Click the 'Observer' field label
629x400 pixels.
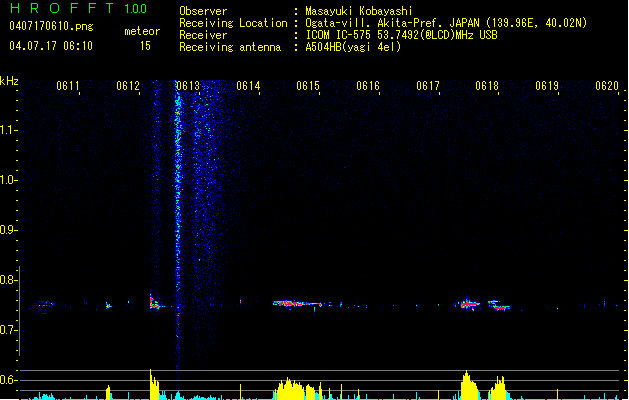[203, 11]
